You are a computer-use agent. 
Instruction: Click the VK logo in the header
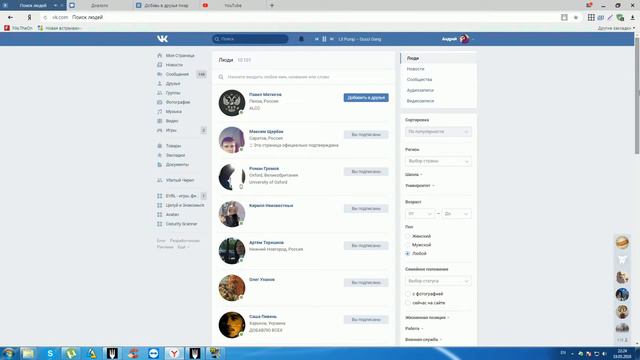coord(162,39)
